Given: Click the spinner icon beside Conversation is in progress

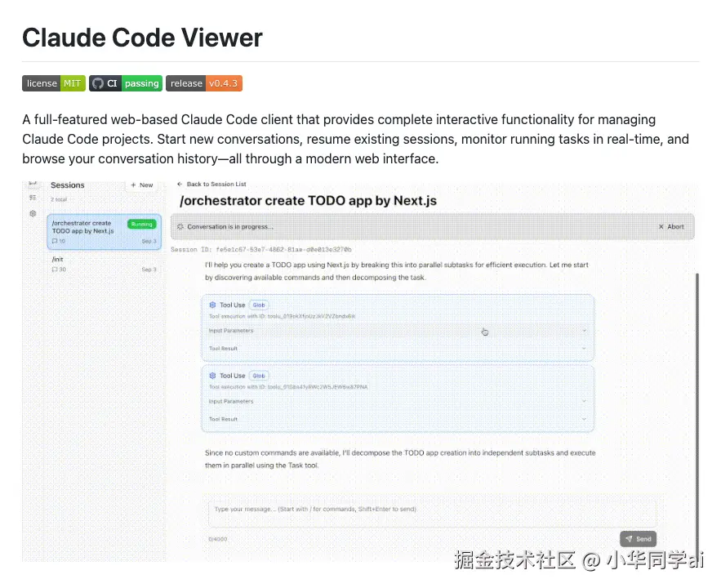Looking at the screenshot, I should point(180,227).
